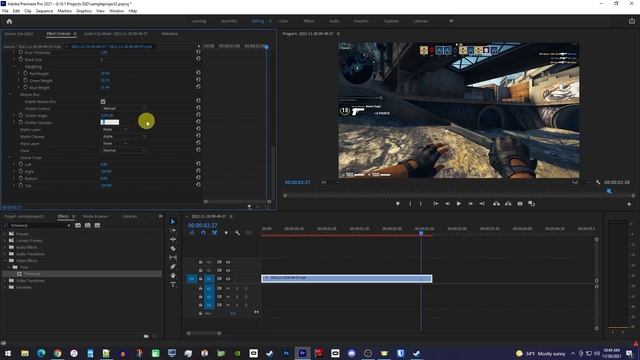
Task: Click the Comparison View button
Action: (531, 203)
